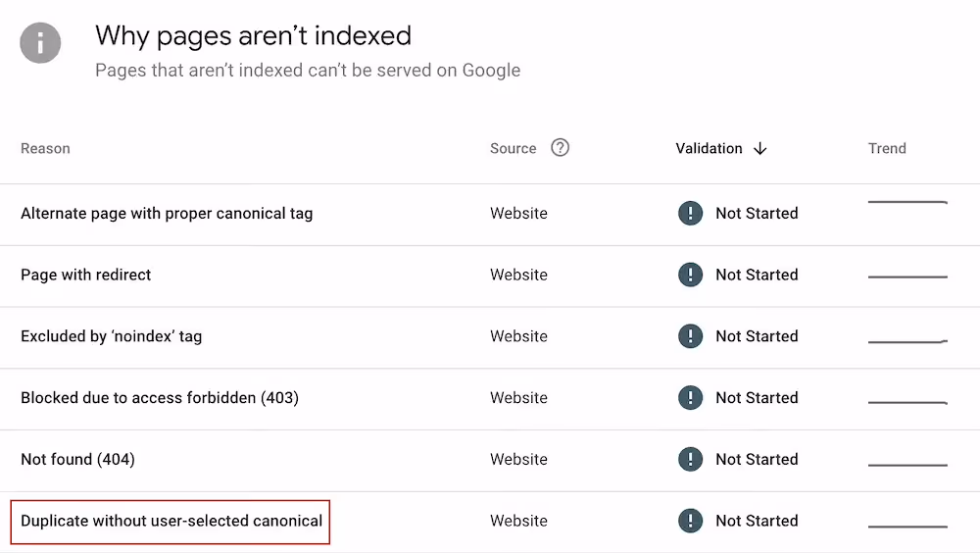
Task: Click Not Started status in Blocked 403 row
Action: click(757, 398)
